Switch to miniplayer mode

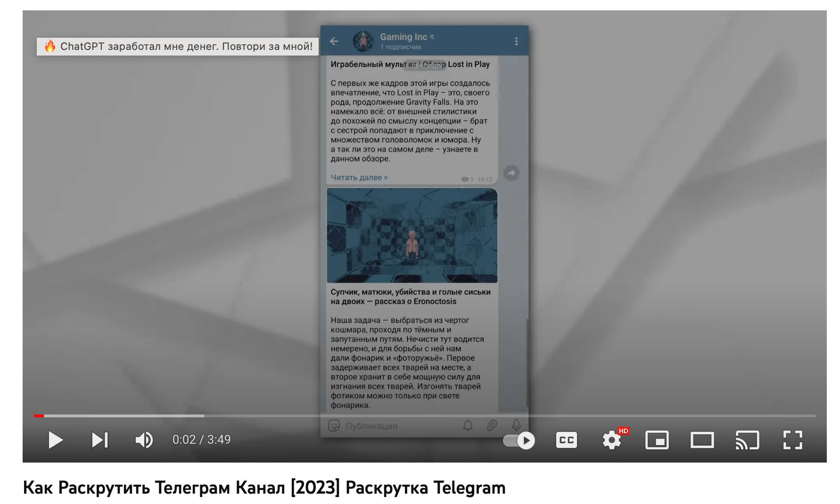pos(657,440)
